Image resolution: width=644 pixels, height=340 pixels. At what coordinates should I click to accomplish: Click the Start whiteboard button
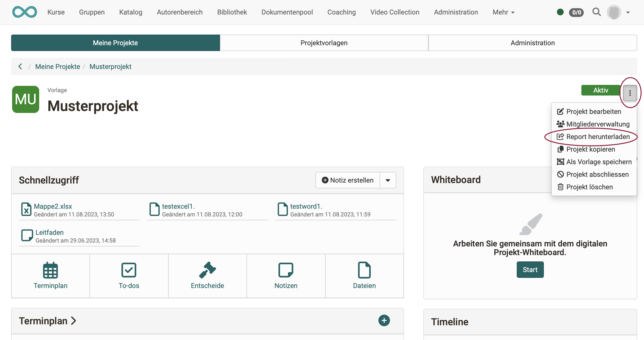coord(530,270)
